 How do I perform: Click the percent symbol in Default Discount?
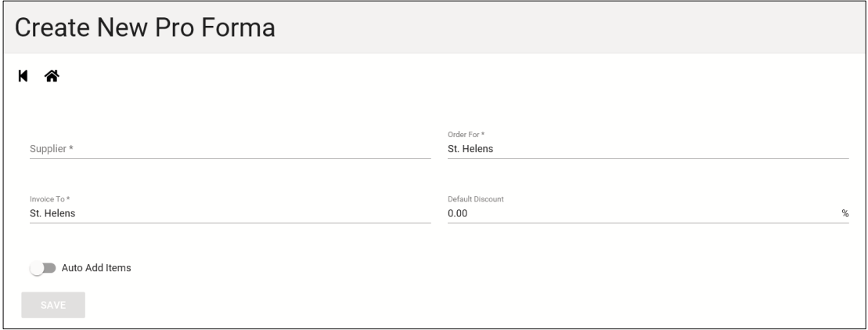845,213
